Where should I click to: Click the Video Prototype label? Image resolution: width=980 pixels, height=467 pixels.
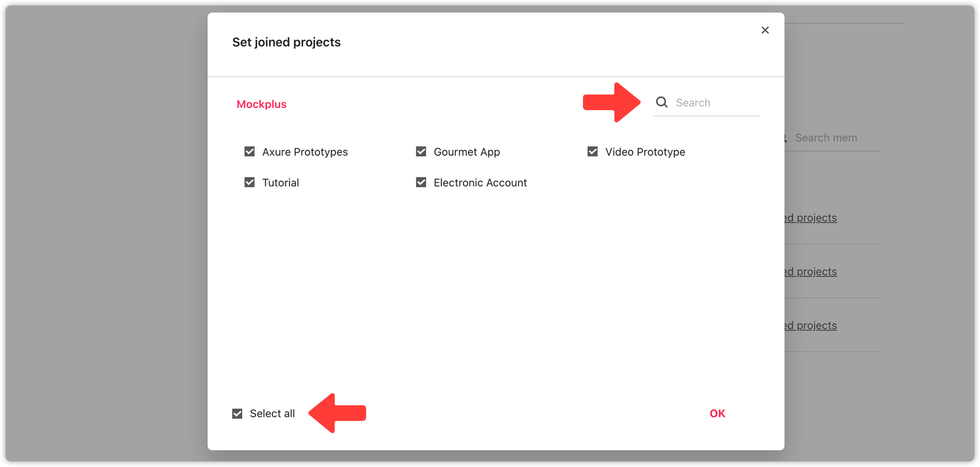coord(645,152)
